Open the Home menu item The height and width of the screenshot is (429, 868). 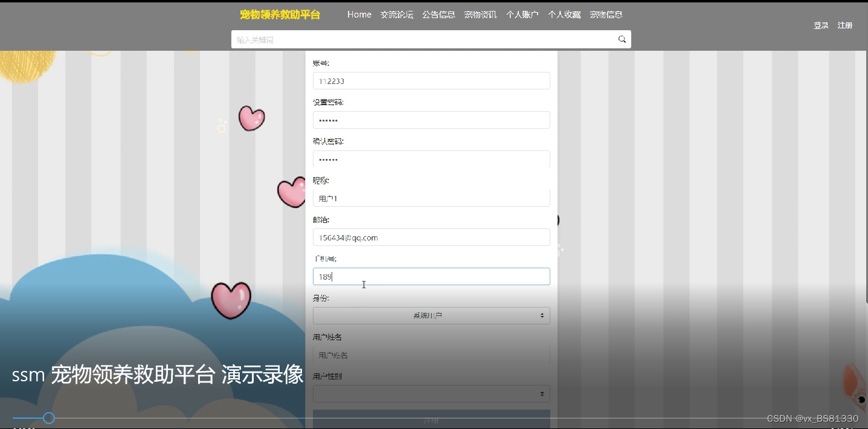(x=359, y=15)
